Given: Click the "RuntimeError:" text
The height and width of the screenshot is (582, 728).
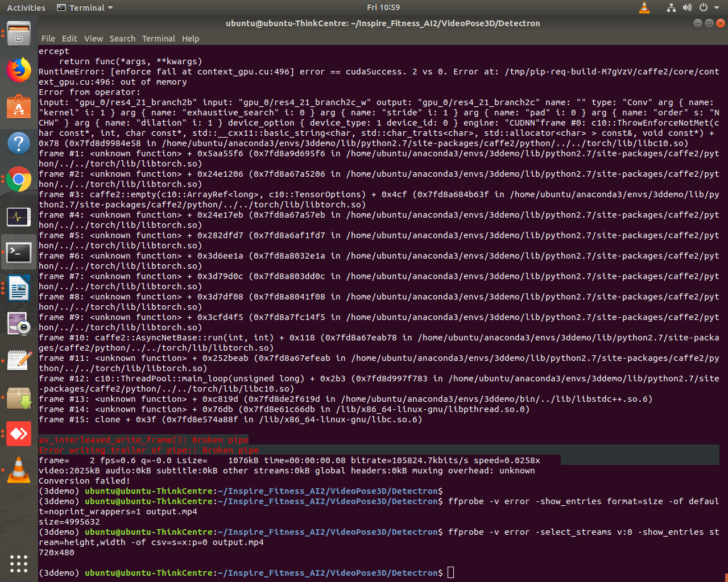Looking at the screenshot, I should click(x=72, y=72).
